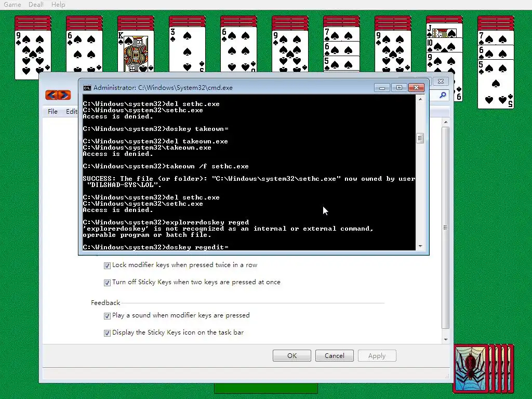Screen dimensions: 532x399
Task: Click the Apply button
Action: [x=377, y=355]
